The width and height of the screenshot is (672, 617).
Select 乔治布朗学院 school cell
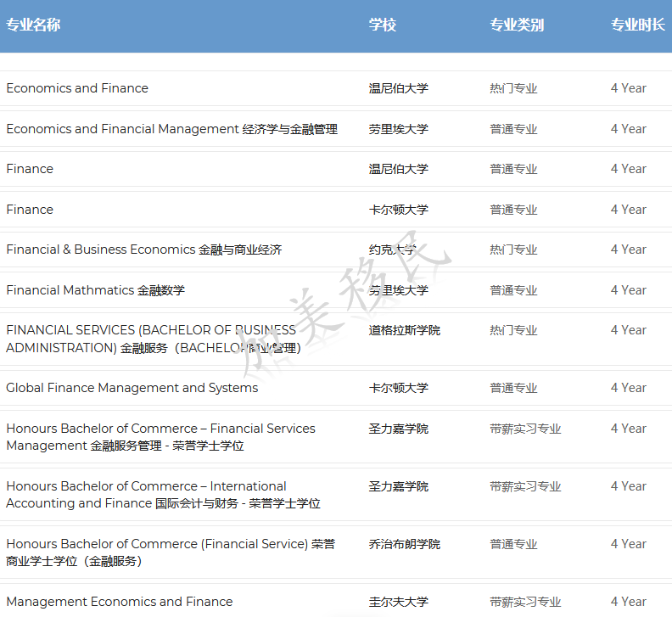[405, 544]
